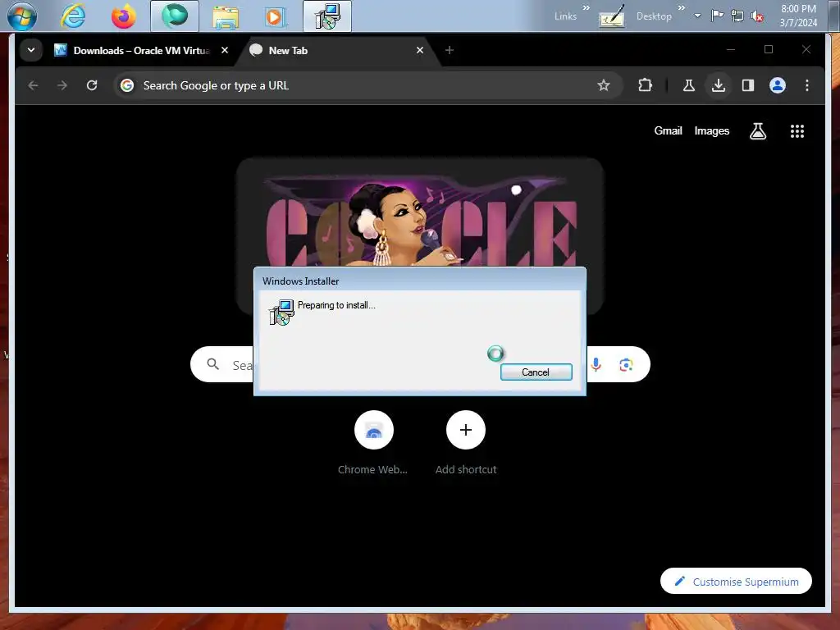This screenshot has width=840, height=630.
Task: Toggle the side panel
Action: (x=748, y=85)
